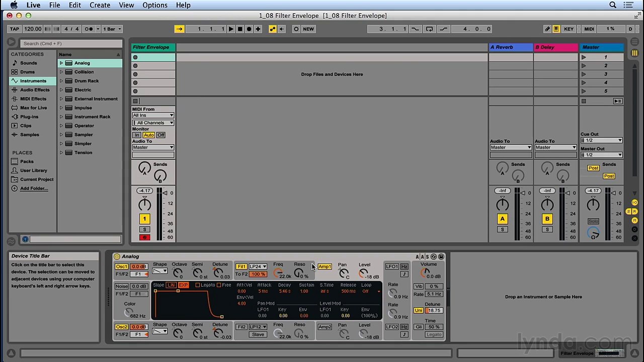Click the TAP tempo button
Viewport: 644px width, 362px height.
[x=15, y=29]
